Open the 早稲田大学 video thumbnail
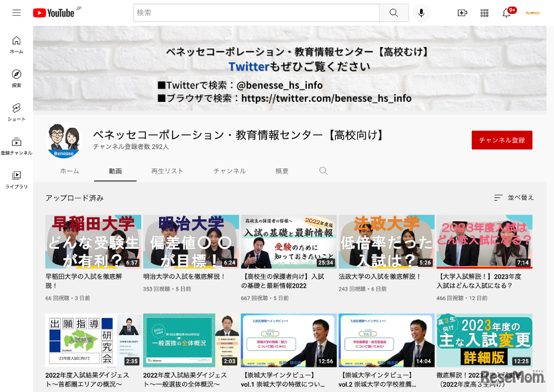This screenshot has width=554, height=392. [93, 242]
